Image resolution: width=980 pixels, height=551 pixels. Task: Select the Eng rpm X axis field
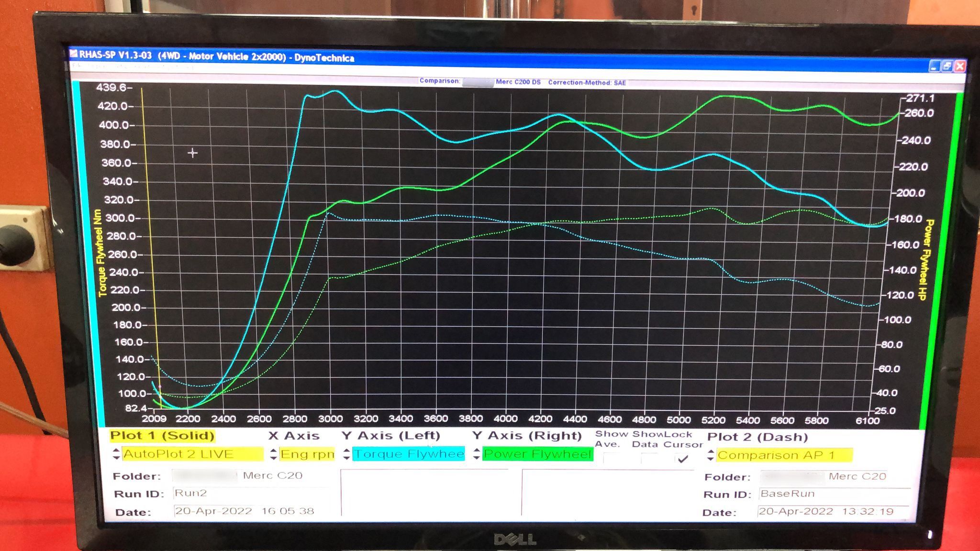307,454
